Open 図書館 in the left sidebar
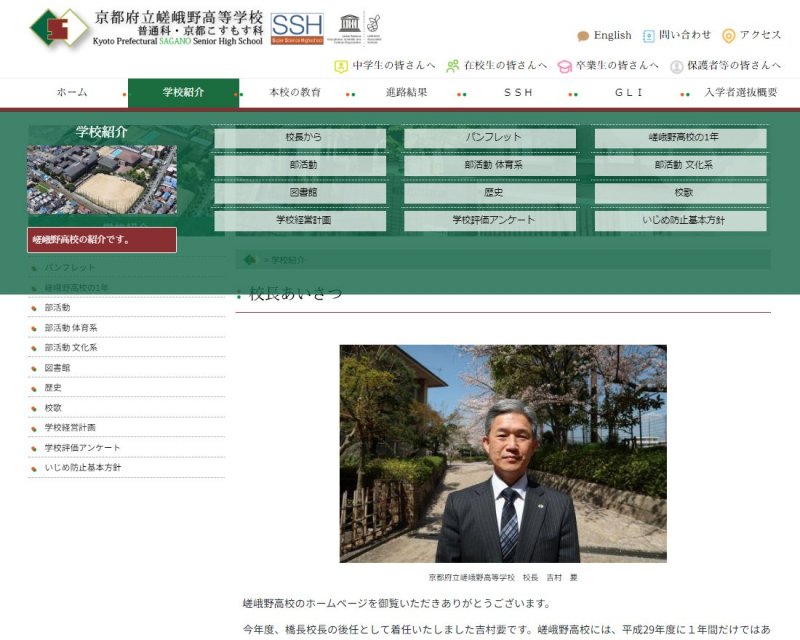Screen dimensions: 800x640 57,368
